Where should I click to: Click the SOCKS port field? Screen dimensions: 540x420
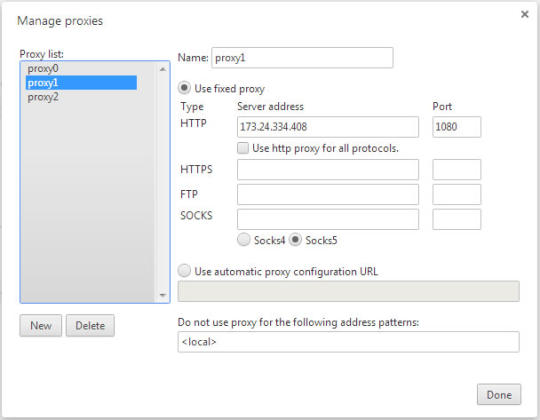point(457,219)
